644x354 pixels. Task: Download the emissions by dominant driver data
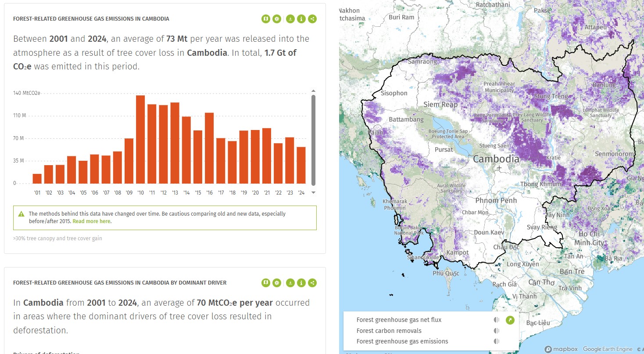(290, 283)
